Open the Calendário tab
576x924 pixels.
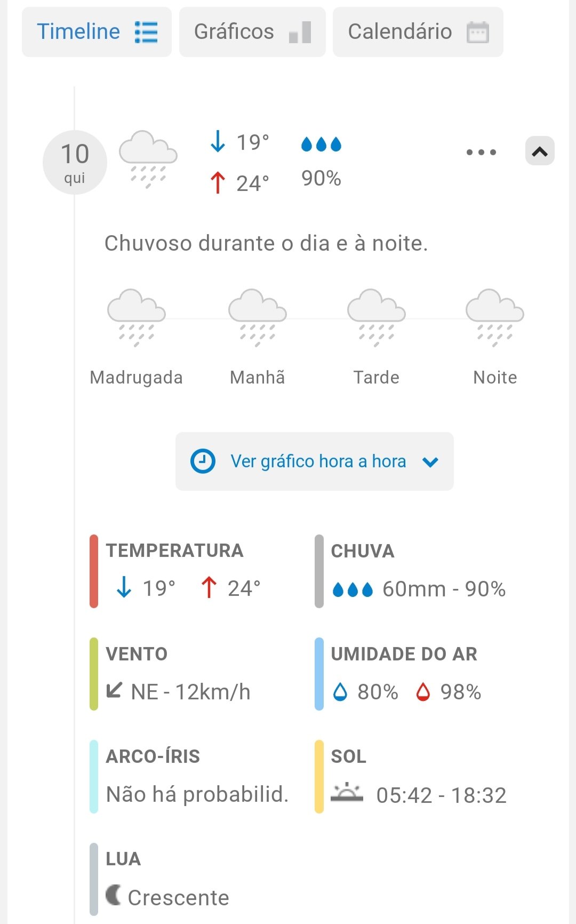[x=418, y=32]
